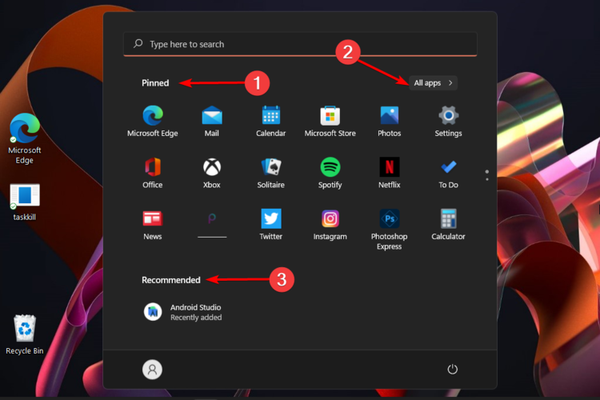
Task: Open recommended Android Studio item
Action: tap(183, 312)
